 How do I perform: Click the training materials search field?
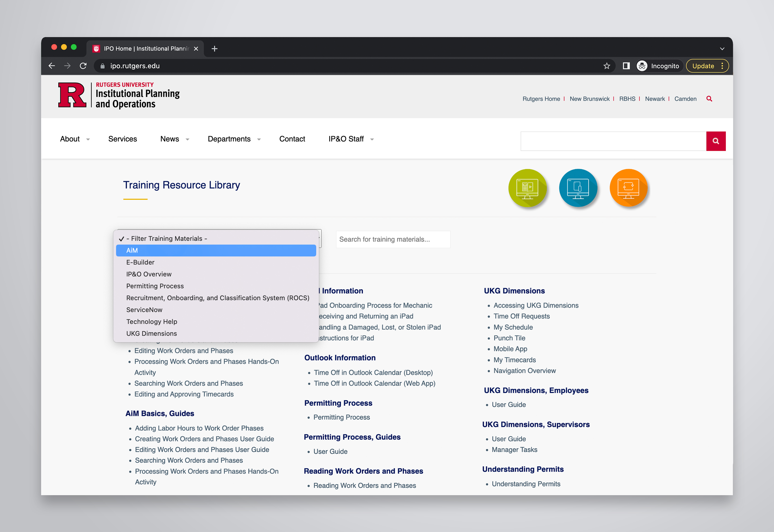point(393,239)
